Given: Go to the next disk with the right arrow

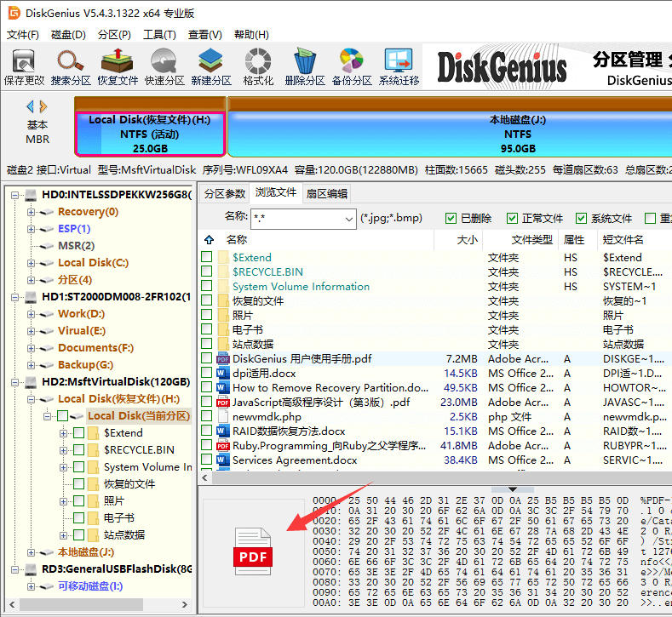Looking at the screenshot, I should point(43,106).
